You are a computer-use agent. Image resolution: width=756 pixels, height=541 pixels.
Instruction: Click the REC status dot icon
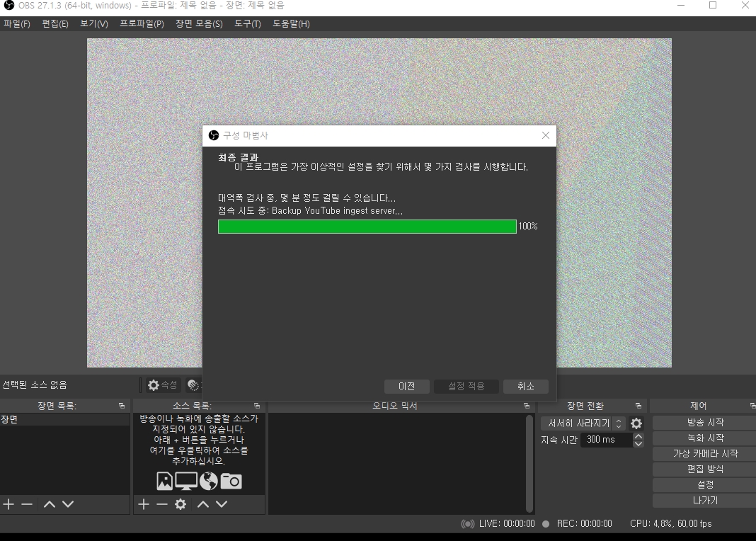546,523
